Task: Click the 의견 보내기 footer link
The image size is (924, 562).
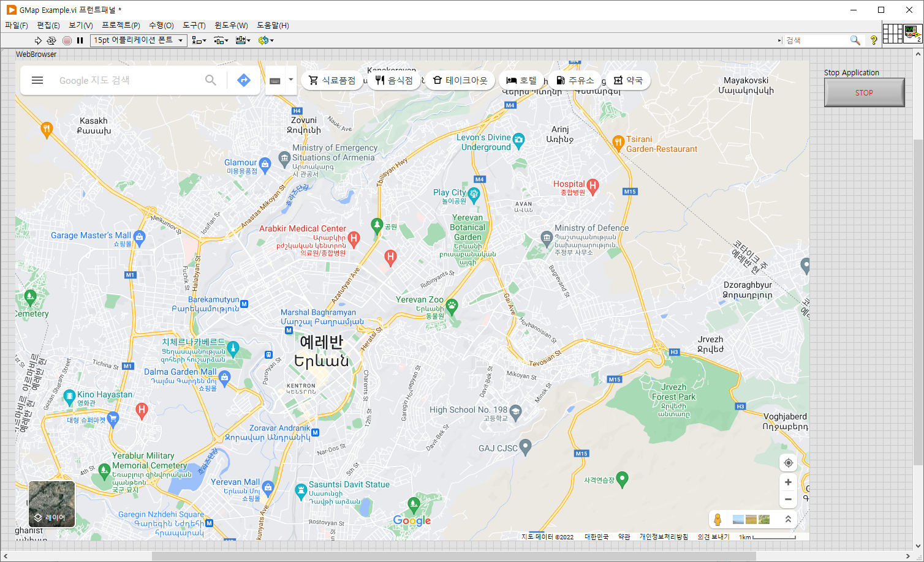Action: coord(713,537)
